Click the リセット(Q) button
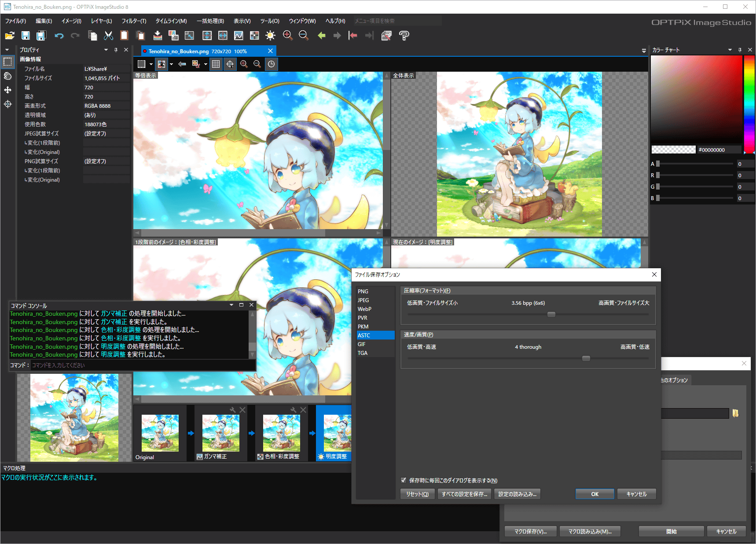 [x=417, y=494]
